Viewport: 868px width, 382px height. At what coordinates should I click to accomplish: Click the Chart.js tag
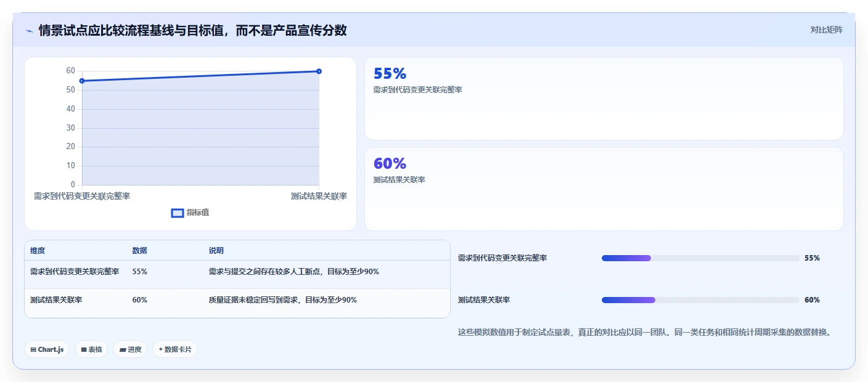click(47, 349)
